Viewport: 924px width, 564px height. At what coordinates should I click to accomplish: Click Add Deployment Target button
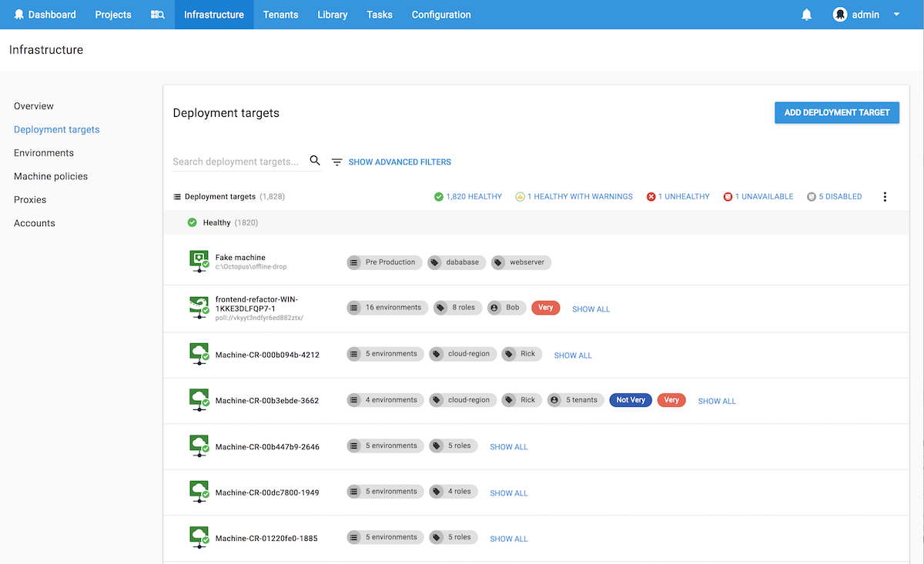[836, 112]
